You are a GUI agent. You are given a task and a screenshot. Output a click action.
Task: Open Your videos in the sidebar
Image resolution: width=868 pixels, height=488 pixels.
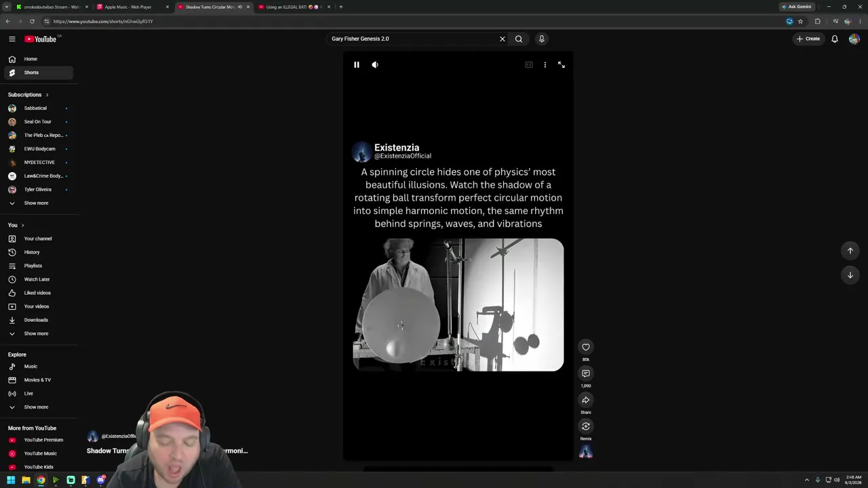pos(37,306)
